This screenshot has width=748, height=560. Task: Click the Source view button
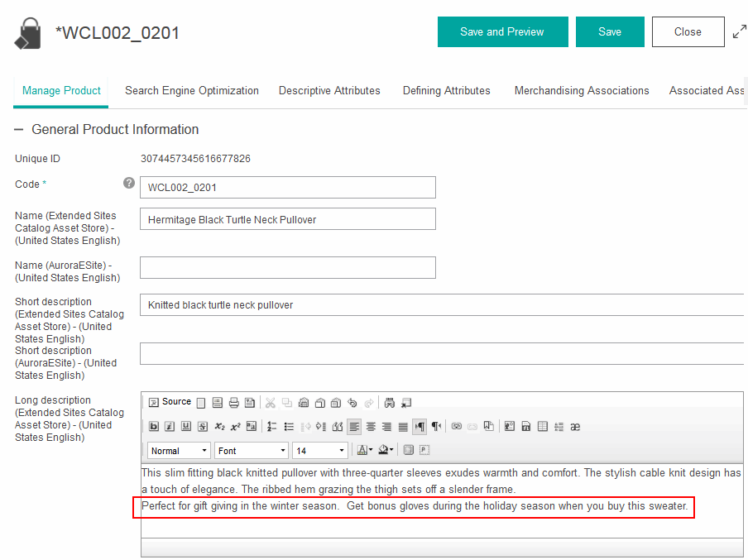[x=170, y=402]
